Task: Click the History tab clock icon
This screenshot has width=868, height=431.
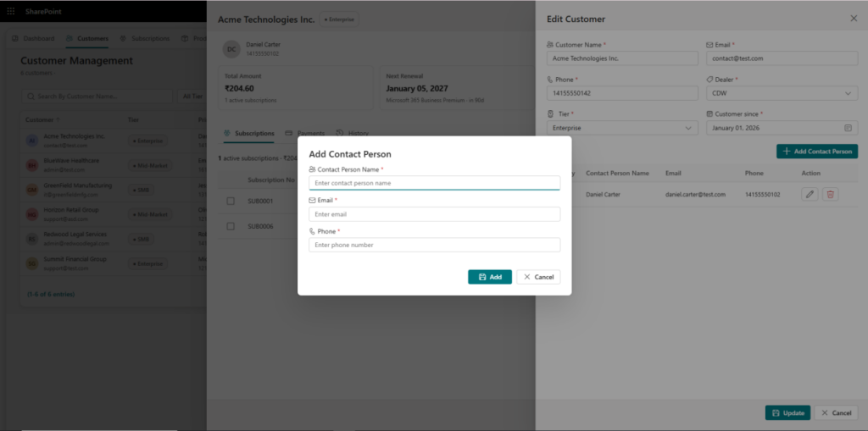Action: click(340, 133)
